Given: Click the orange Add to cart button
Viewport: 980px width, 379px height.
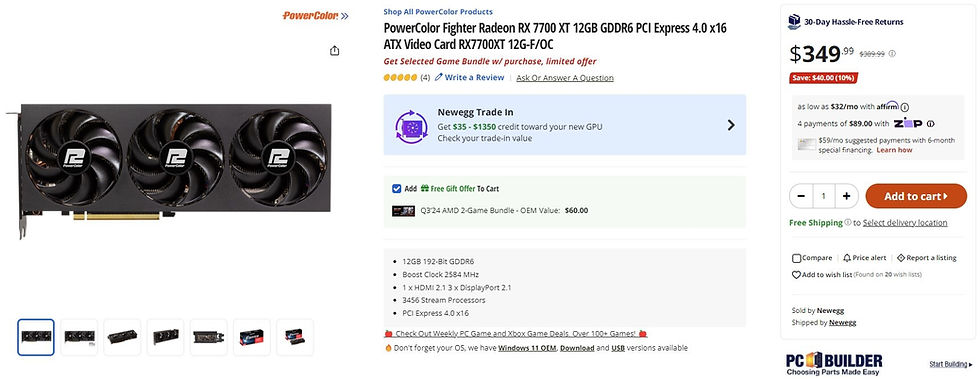Looking at the screenshot, I should click(x=916, y=196).
